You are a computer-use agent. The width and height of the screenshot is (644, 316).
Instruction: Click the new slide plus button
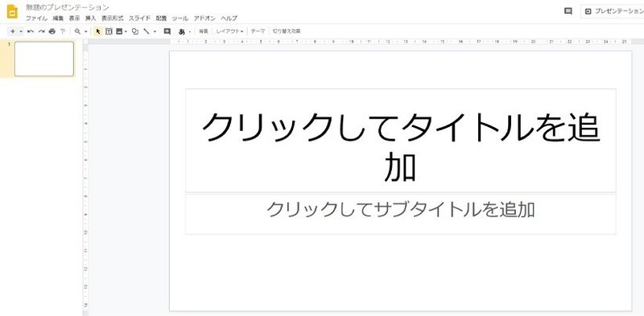pos(12,31)
